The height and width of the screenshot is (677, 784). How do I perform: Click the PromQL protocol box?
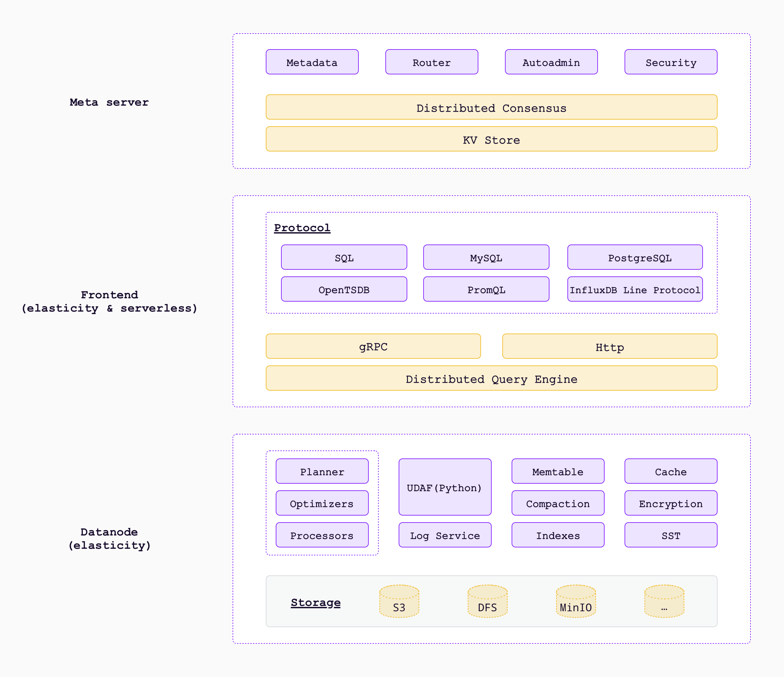[486, 289]
